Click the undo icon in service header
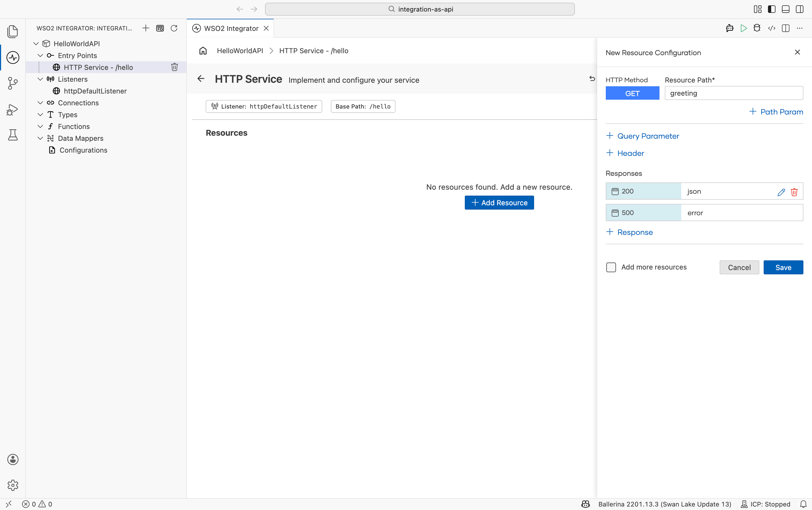The width and height of the screenshot is (812, 510). point(592,78)
